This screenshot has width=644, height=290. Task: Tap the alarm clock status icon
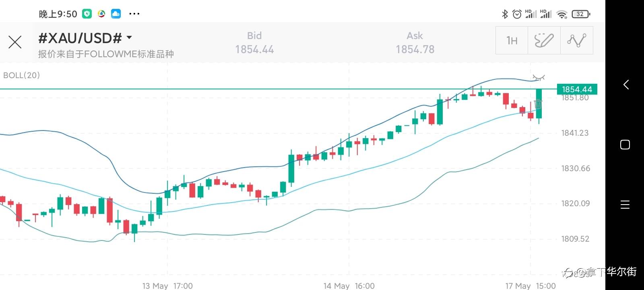[517, 14]
